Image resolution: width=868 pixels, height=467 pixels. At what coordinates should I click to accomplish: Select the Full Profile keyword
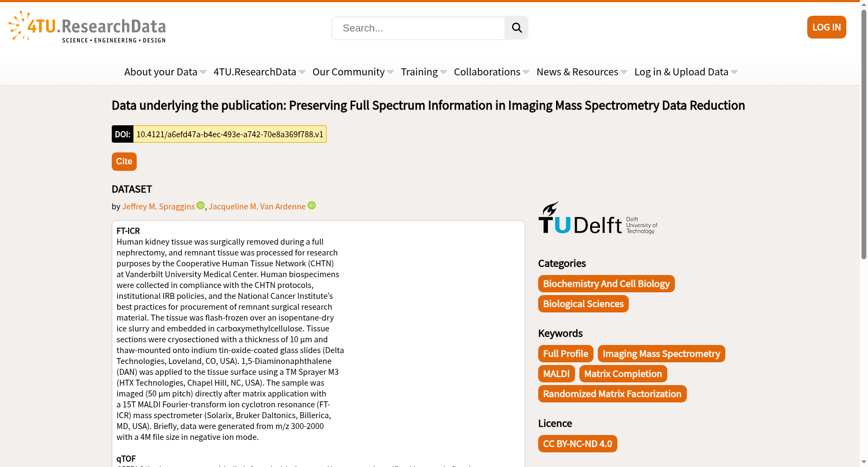[566, 354]
